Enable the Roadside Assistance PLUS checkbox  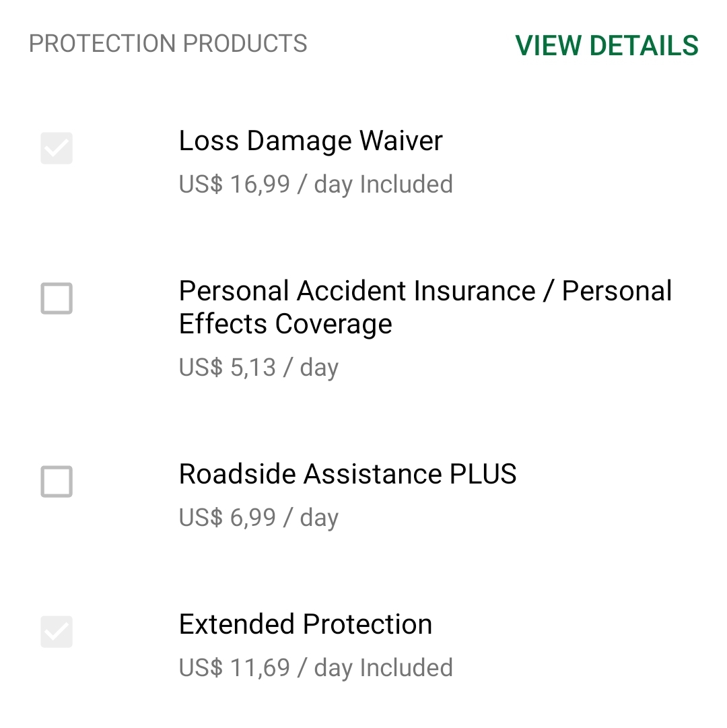57,482
